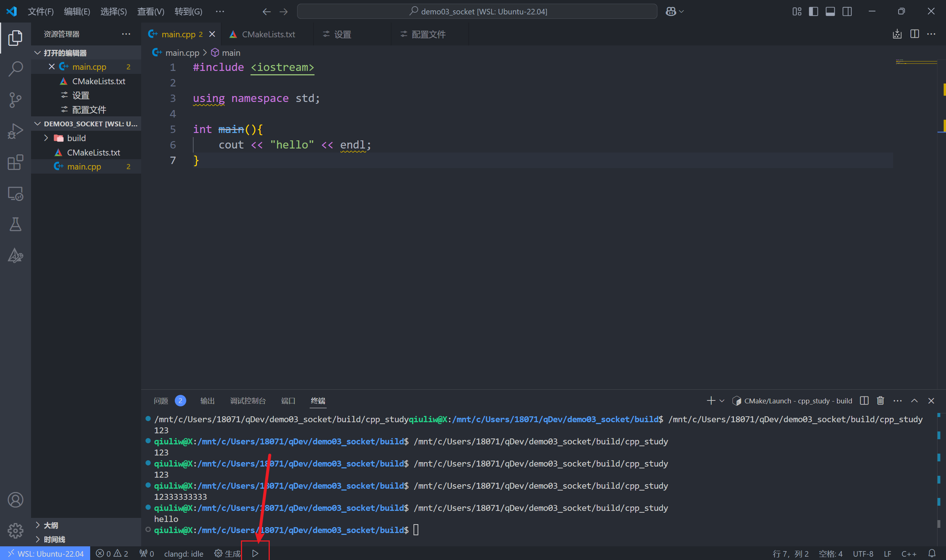Switch to the 输出 output panel tab
The image size is (946, 560).
click(x=207, y=401)
